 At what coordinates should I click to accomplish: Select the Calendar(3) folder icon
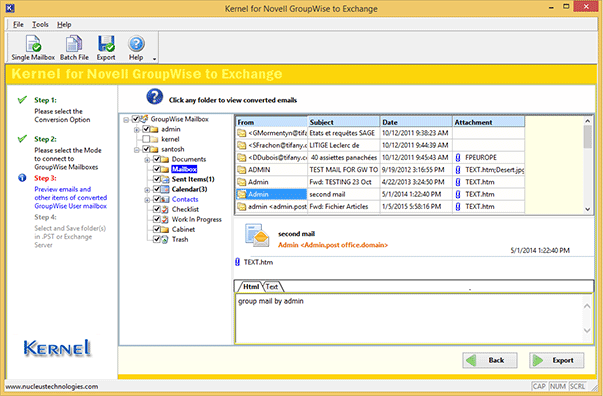[x=165, y=189]
